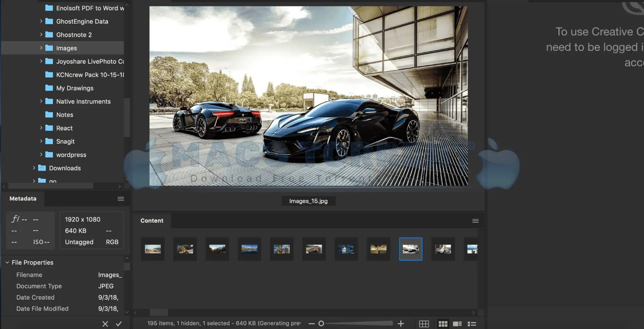Screen dimensions: 644x329
Task: Switch to details view
Action: [x=457, y=324]
